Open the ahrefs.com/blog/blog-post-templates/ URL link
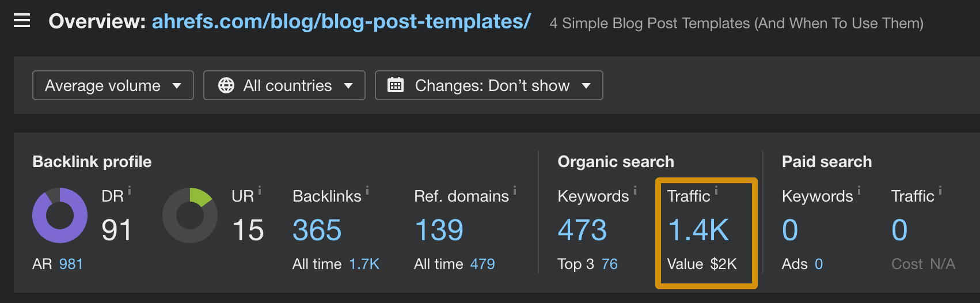980x303 pixels. (x=341, y=22)
